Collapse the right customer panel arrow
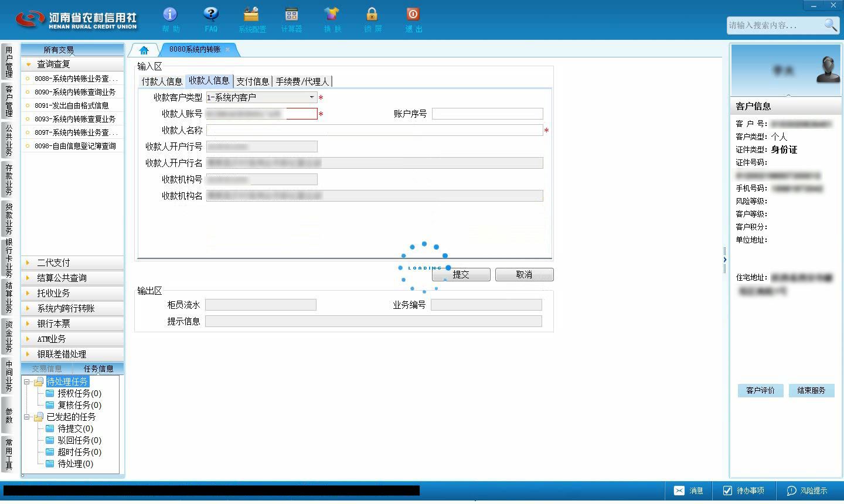Viewport: 844px width, 504px height. [x=725, y=260]
